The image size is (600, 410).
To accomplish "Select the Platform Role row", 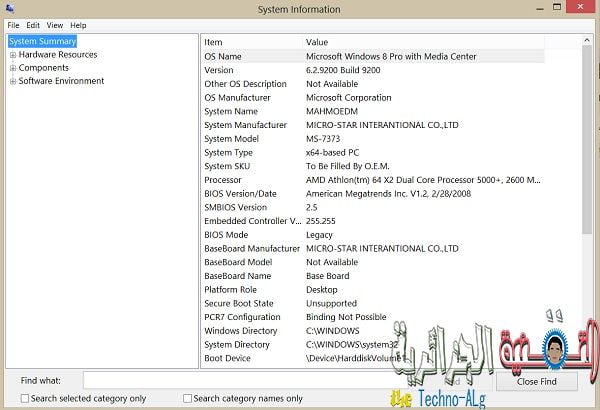I will [x=373, y=290].
